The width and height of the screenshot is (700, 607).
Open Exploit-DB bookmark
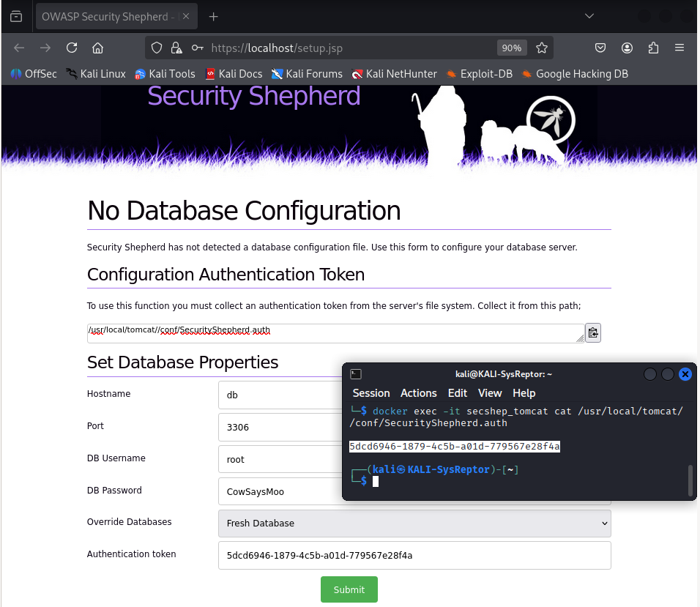click(x=479, y=74)
